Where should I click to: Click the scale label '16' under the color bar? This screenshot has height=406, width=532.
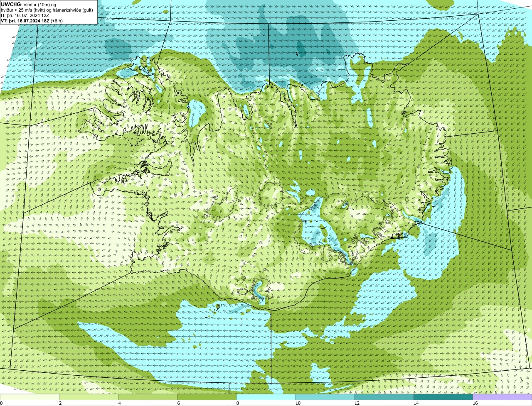pos(475,403)
